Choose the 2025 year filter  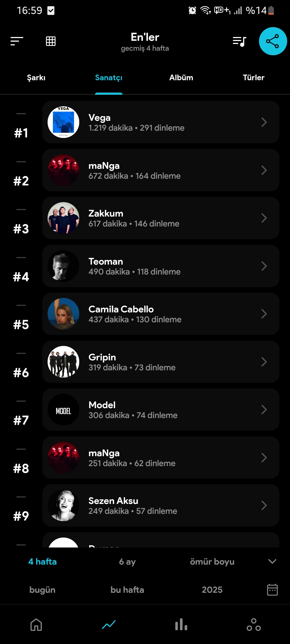tap(212, 590)
